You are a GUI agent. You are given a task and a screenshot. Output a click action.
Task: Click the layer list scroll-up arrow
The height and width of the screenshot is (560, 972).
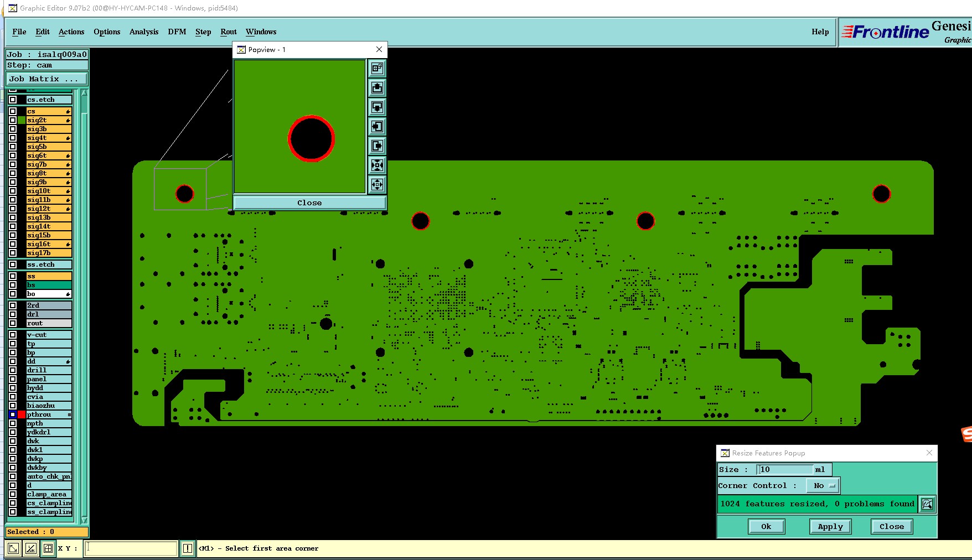[x=85, y=93]
